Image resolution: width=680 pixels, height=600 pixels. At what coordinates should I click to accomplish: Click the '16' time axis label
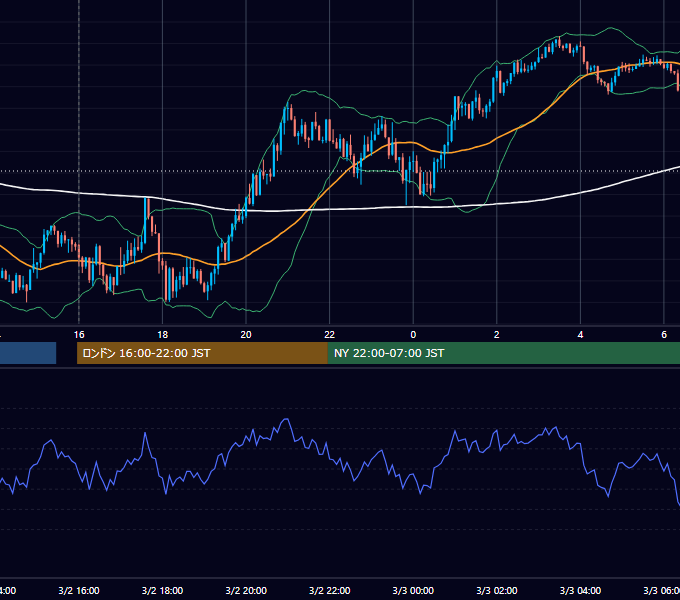79,335
